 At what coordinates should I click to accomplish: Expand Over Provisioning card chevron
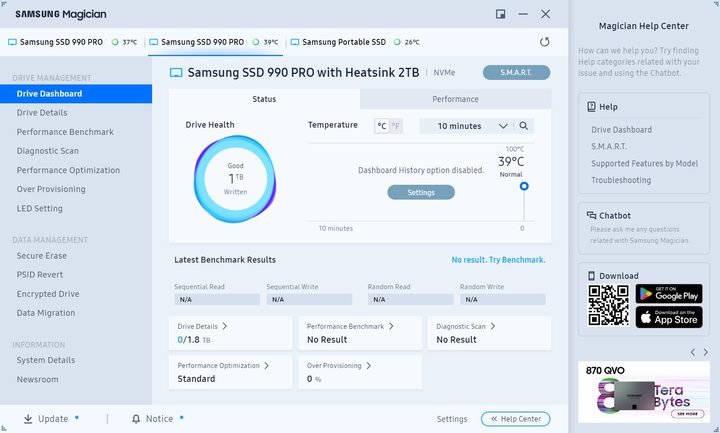point(369,366)
